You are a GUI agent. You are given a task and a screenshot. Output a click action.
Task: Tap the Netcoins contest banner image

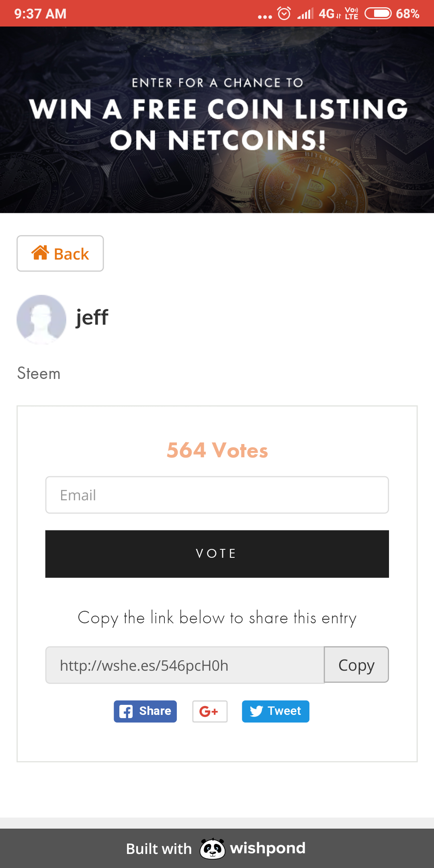tap(217, 120)
